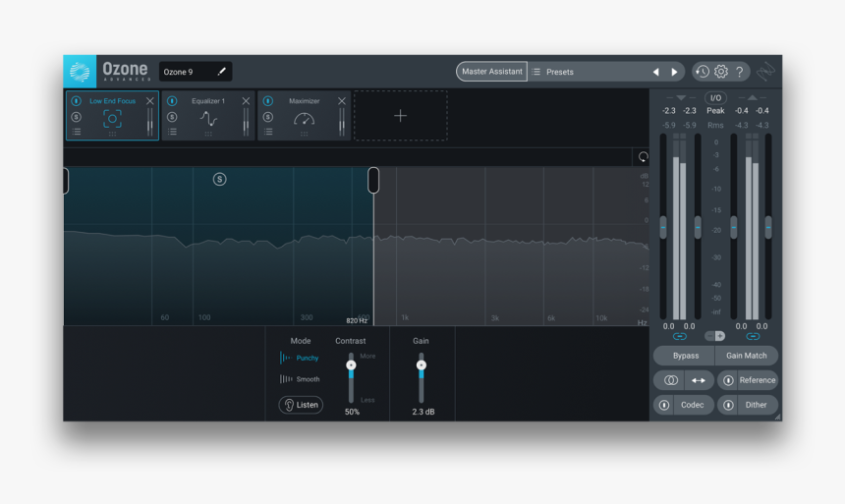This screenshot has height=504, width=845.
Task: Click the Contrast slider knob
Action: point(351,364)
